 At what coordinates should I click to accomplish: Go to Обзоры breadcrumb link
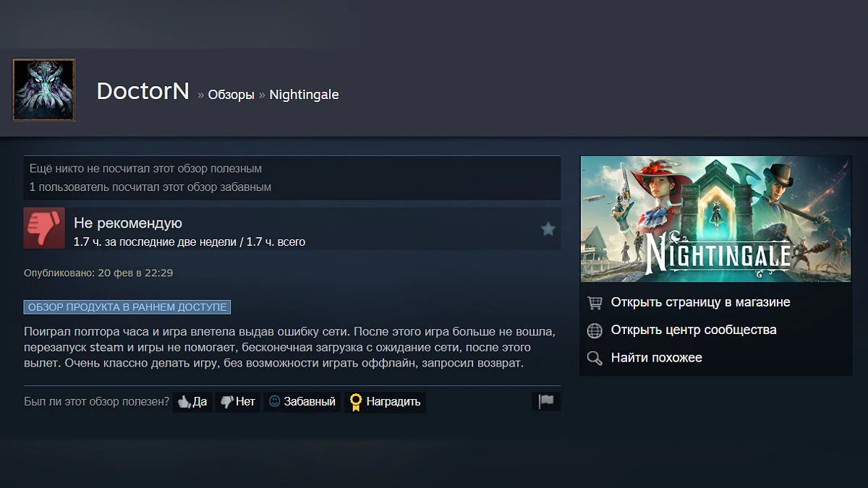tap(231, 95)
